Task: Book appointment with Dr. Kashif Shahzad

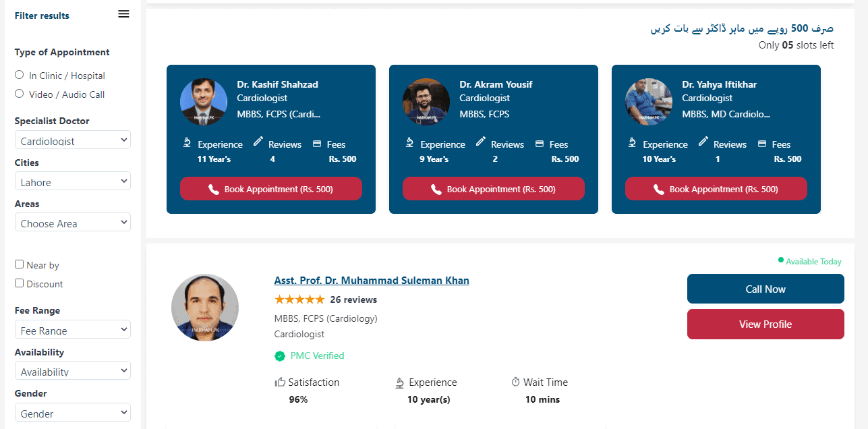Action: (271, 189)
